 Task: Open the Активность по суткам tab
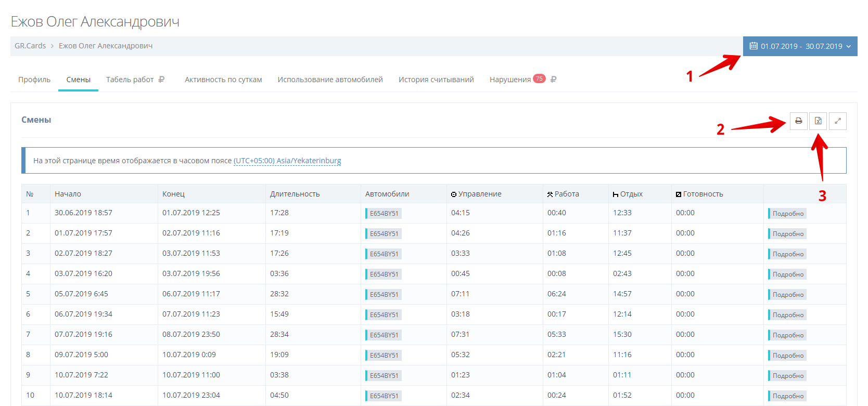[223, 80]
